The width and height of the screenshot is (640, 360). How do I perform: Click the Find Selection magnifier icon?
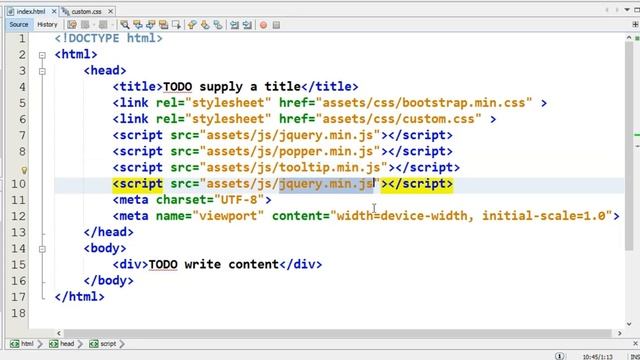pos(125,25)
